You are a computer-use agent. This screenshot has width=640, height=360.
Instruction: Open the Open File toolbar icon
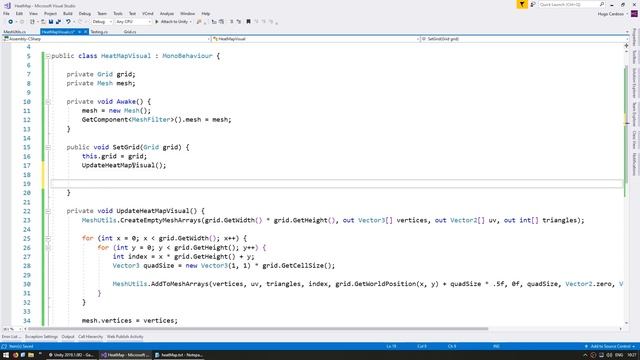click(x=43, y=22)
